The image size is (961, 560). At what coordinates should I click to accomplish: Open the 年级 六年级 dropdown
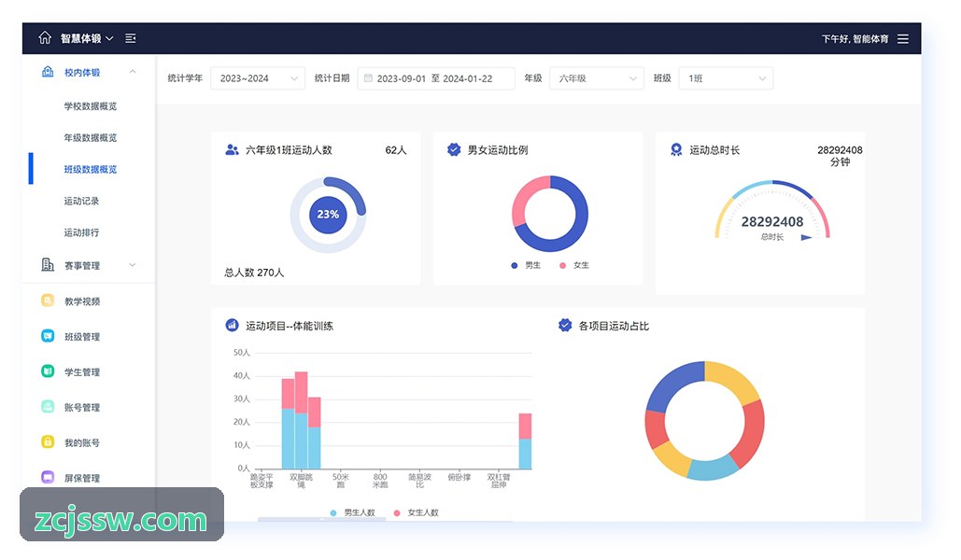597,78
